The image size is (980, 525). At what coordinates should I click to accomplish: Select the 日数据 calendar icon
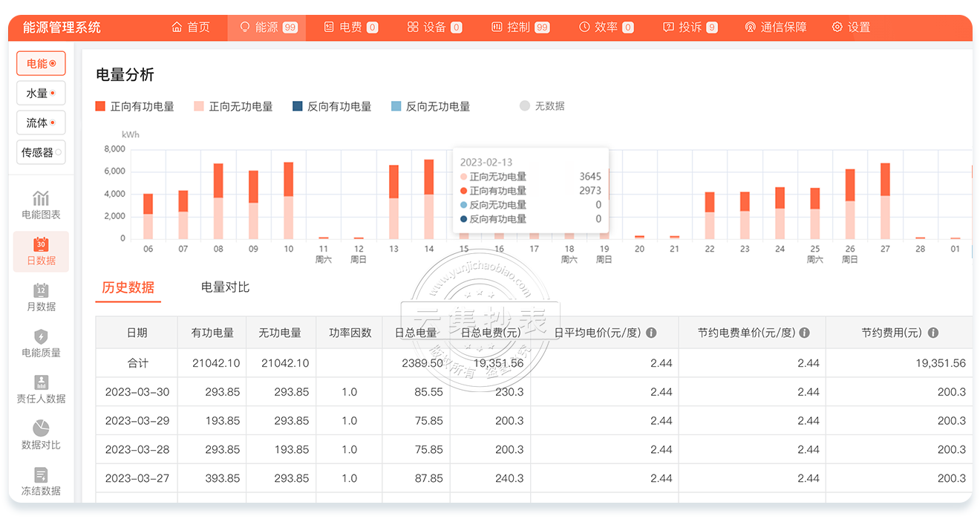41,244
